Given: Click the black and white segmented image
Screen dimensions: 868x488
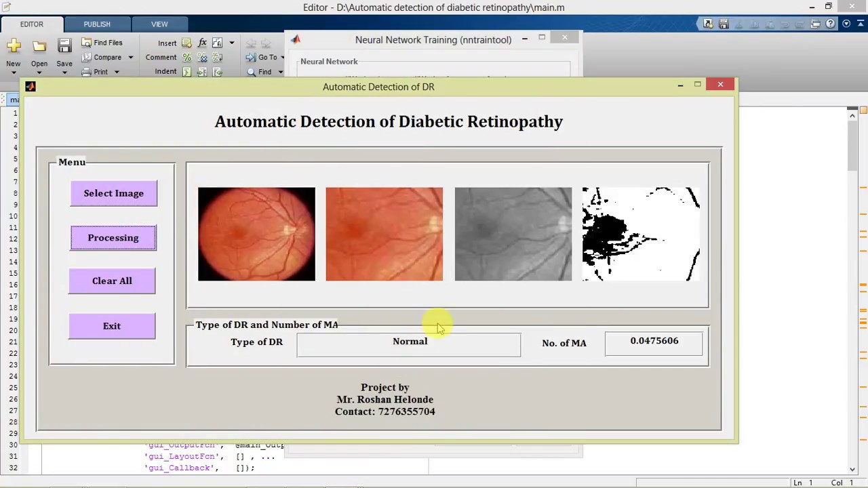Looking at the screenshot, I should click(641, 234).
